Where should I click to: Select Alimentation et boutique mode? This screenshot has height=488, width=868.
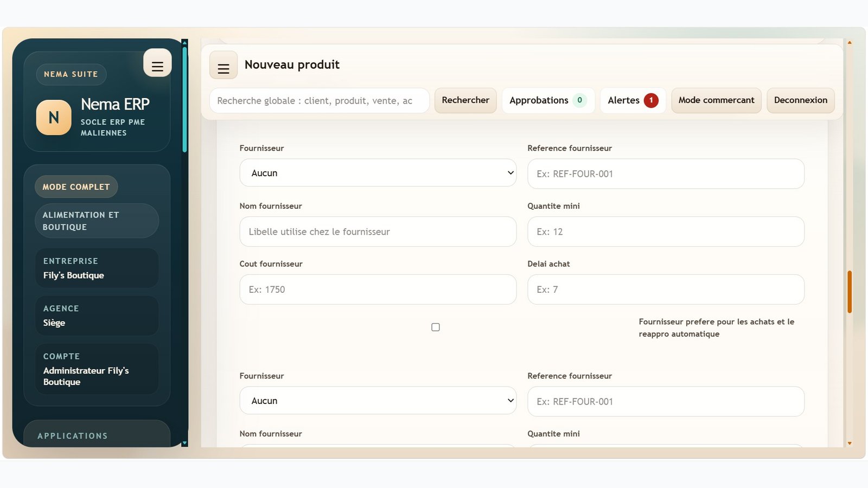tap(97, 221)
